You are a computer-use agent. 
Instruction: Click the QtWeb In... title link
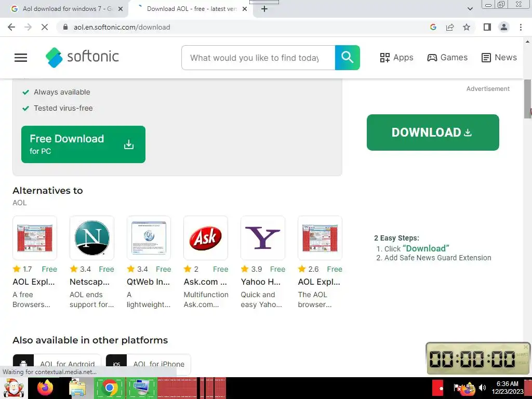[x=148, y=282]
